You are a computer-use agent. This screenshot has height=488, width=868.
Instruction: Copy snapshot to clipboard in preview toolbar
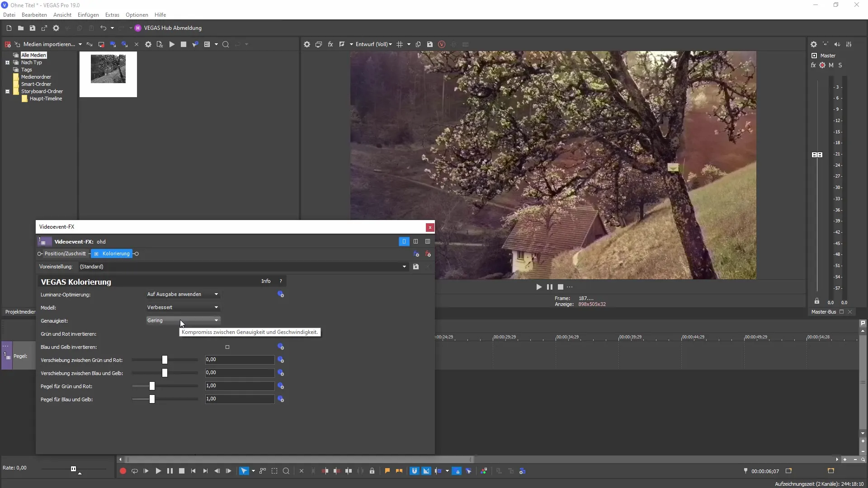418,44
